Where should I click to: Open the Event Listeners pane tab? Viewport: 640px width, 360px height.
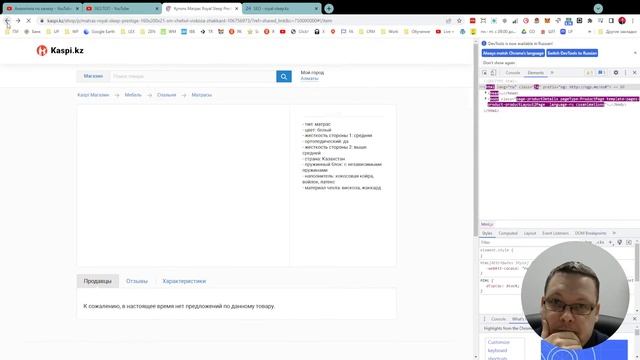pyautogui.click(x=556, y=233)
